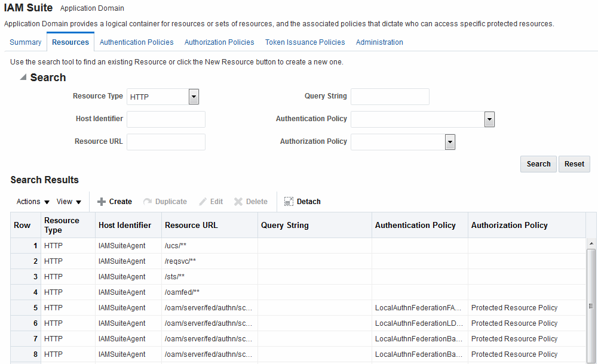Click the Create plus icon

point(101,202)
